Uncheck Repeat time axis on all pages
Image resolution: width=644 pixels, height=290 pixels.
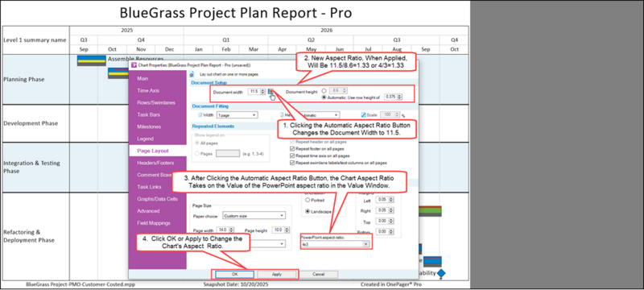292,155
